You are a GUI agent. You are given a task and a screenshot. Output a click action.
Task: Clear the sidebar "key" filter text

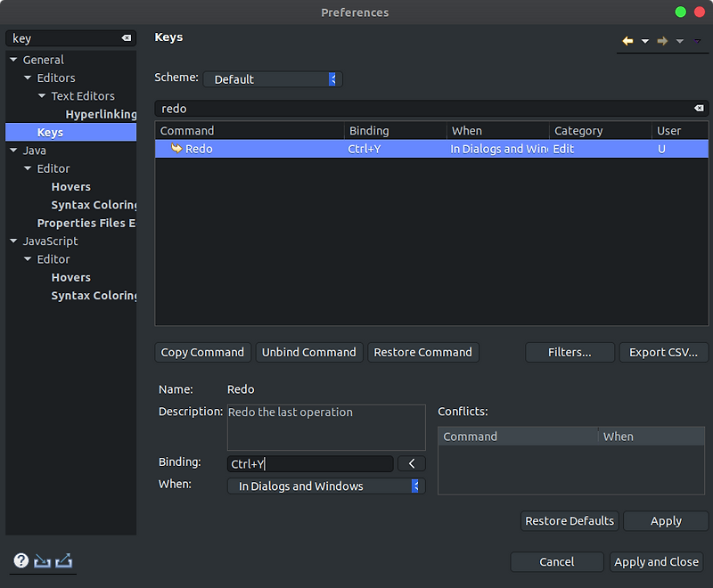coord(128,38)
